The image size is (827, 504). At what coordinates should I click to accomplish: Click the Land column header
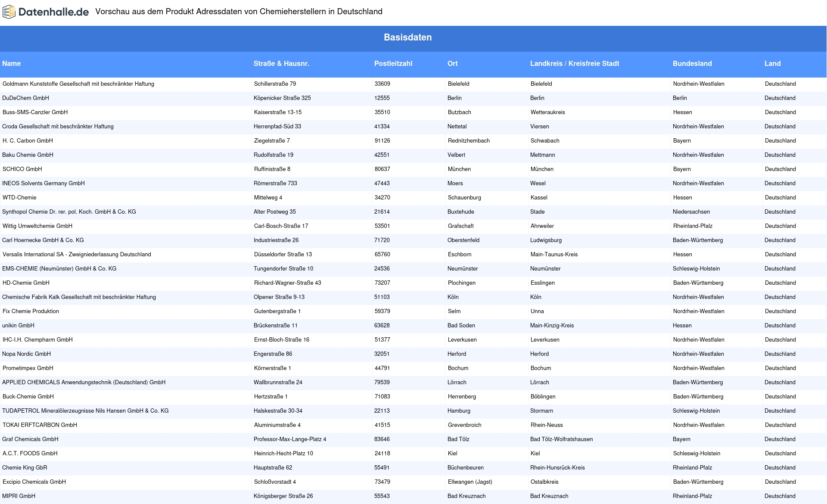772,64
